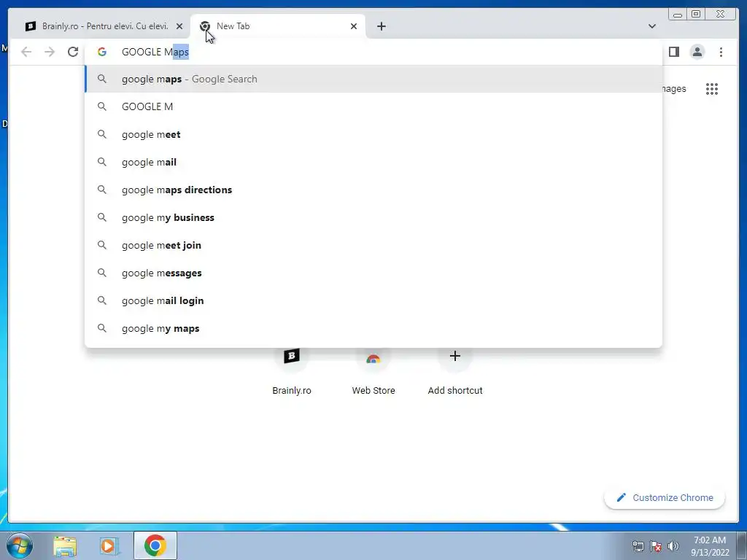Open the clock showing 7:02 AM

tap(710, 546)
